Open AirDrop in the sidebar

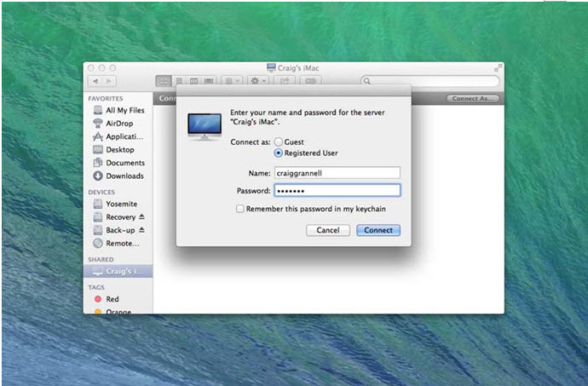(118, 123)
